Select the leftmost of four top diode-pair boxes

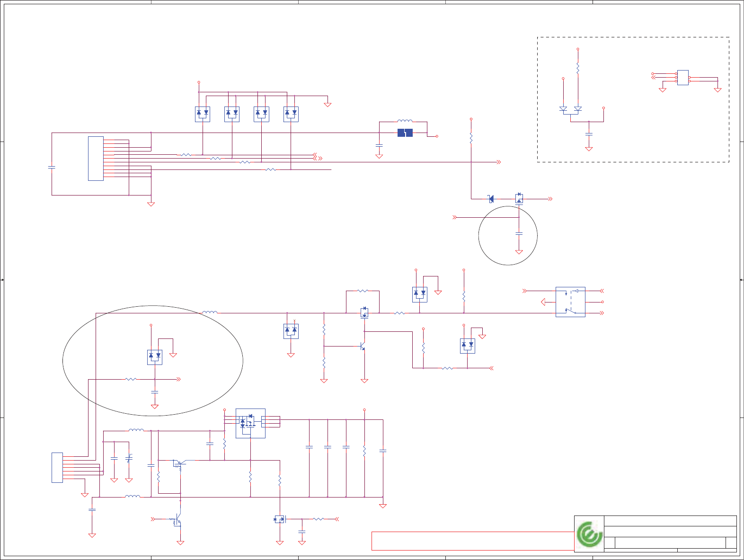[203, 115]
